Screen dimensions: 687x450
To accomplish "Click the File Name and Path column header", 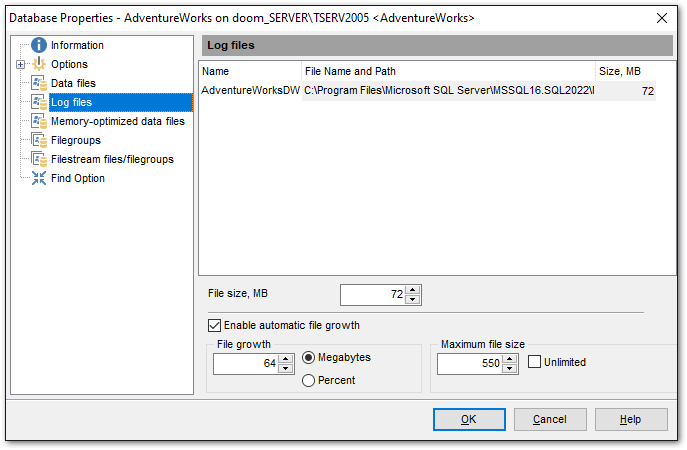I will click(x=448, y=71).
